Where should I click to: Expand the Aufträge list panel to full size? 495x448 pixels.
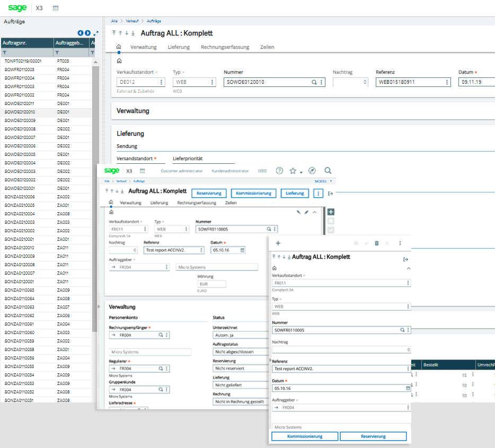(96, 33)
